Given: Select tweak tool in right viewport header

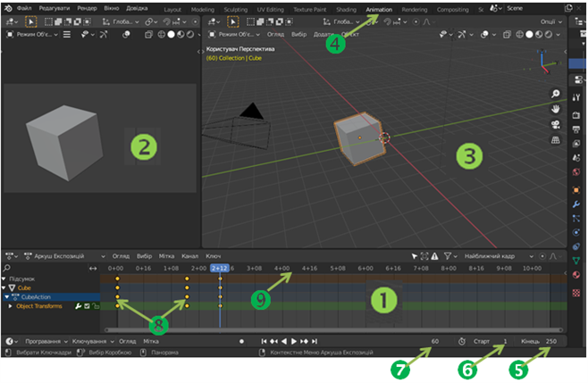Looking at the screenshot, I should point(233,21).
